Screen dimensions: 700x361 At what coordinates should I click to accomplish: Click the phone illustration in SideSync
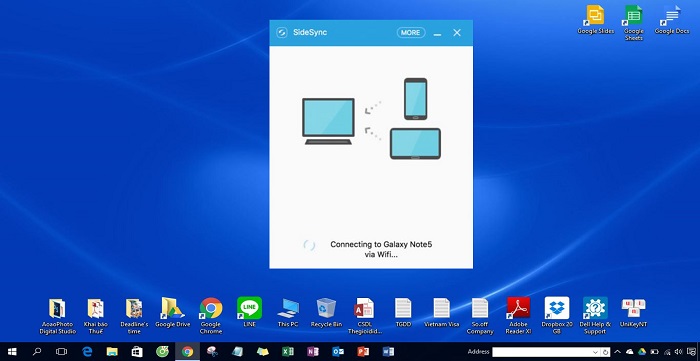(416, 99)
